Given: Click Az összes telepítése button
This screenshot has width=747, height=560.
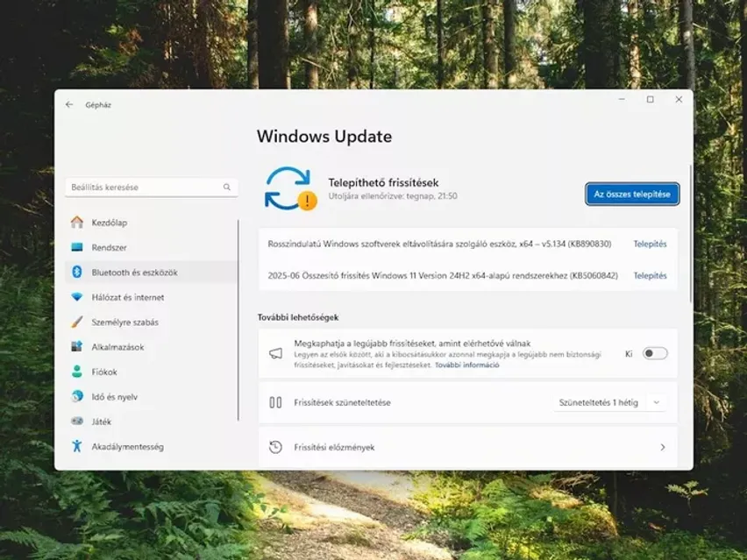Looking at the screenshot, I should pos(632,194).
